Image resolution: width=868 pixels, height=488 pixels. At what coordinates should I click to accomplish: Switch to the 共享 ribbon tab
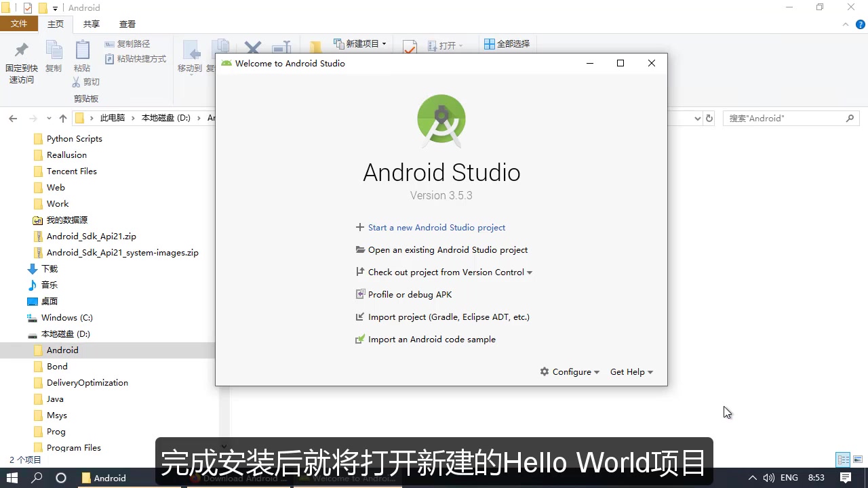92,24
